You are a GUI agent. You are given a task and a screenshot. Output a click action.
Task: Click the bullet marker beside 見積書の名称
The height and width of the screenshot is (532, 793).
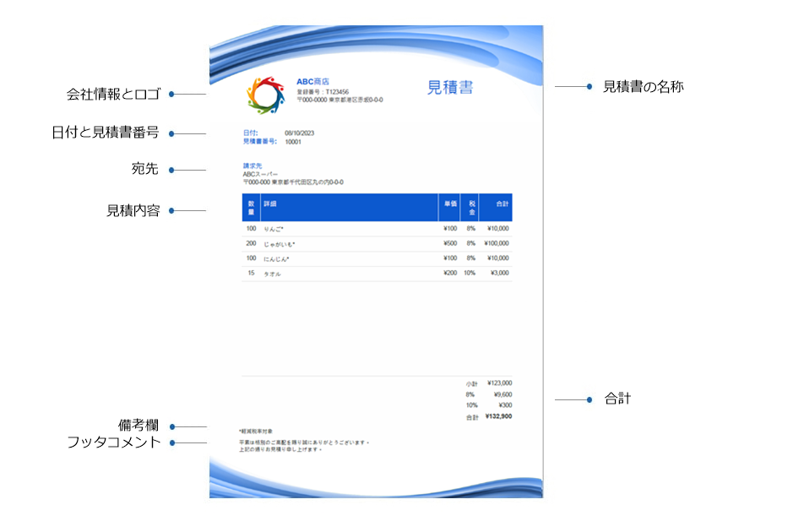(x=591, y=85)
